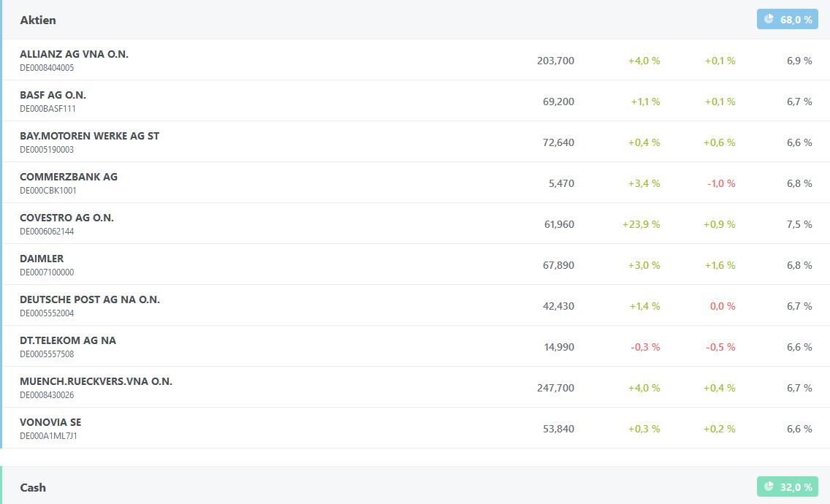Click Daimler's +1,6 % daily change

click(720, 265)
